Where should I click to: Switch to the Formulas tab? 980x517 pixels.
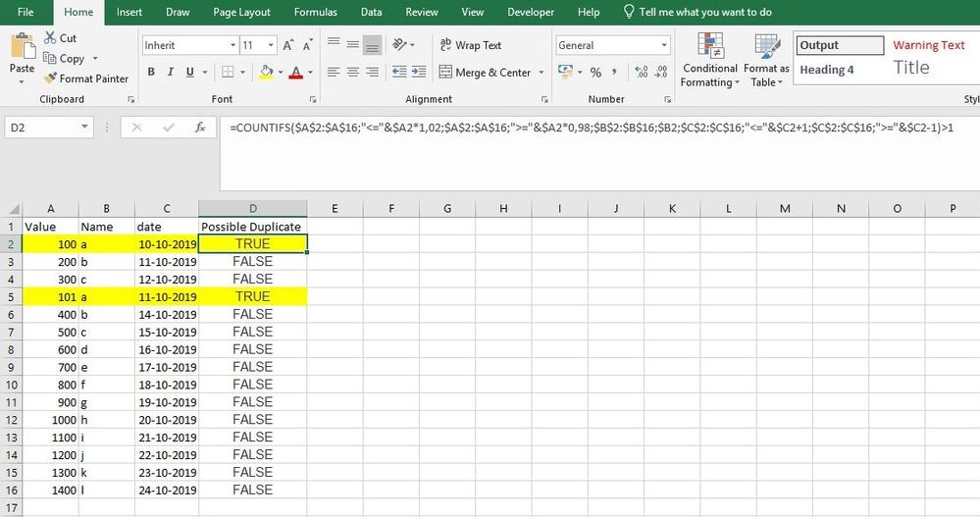pyautogui.click(x=315, y=12)
